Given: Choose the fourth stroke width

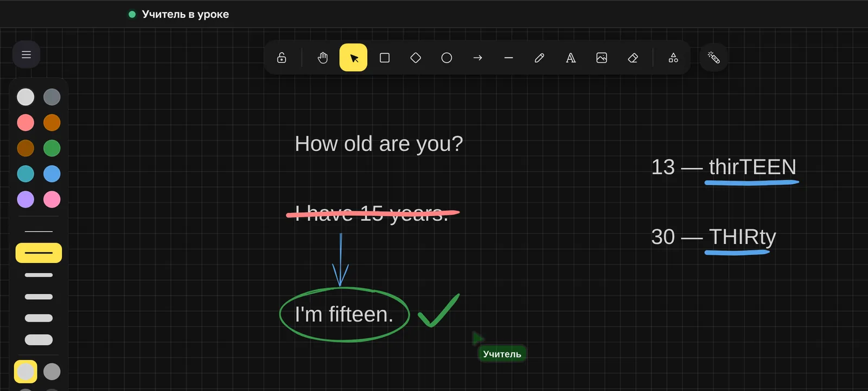Looking at the screenshot, I should pos(39,297).
